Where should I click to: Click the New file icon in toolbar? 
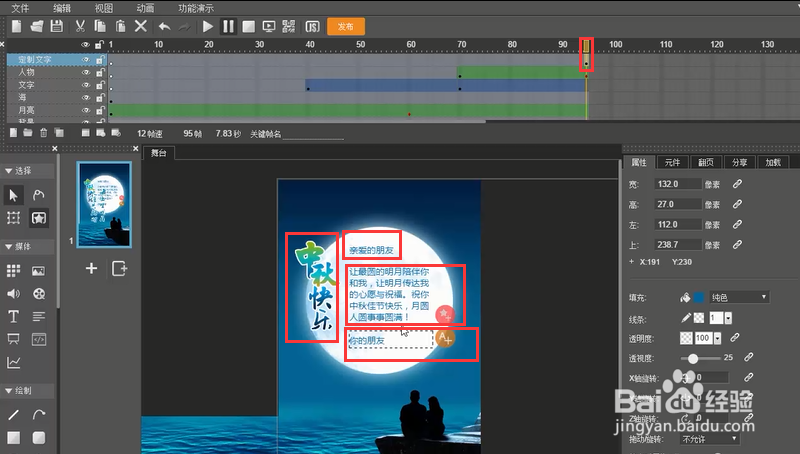pos(17,26)
